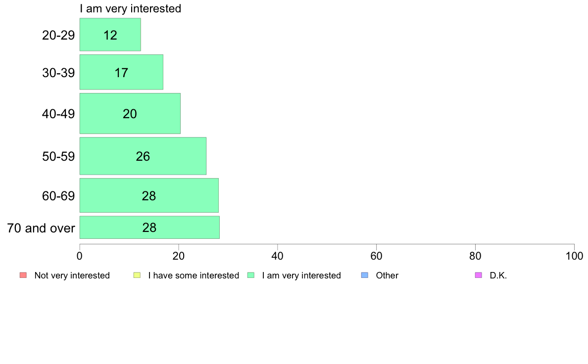
Task: Click the red Not very interested legend swatch
Action: (x=23, y=275)
